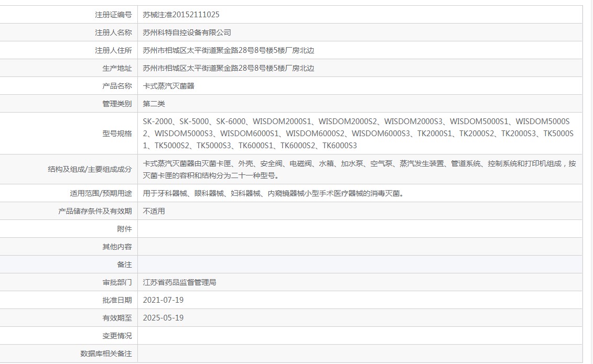Select expiry date 2025-05-19
Screen dimensions: 593x364
pyautogui.click(x=163, y=318)
